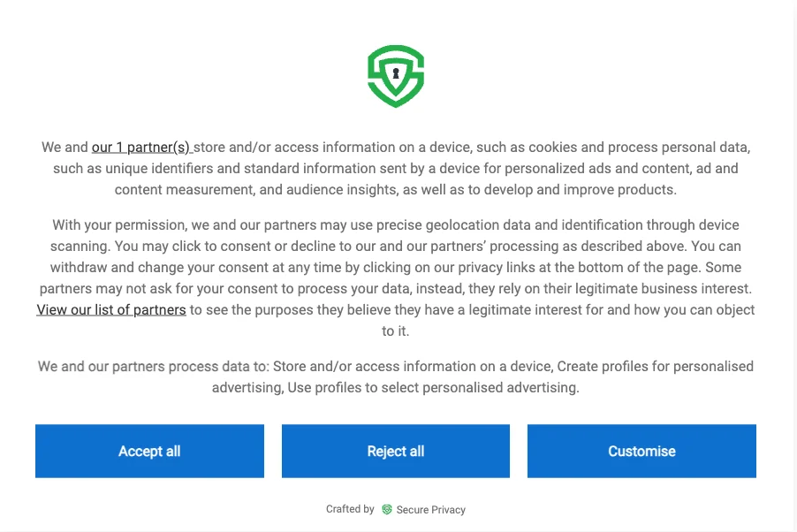Image resolution: width=797 pixels, height=532 pixels.
Task: Consent to all processing via Accept all
Action: pyautogui.click(x=149, y=451)
